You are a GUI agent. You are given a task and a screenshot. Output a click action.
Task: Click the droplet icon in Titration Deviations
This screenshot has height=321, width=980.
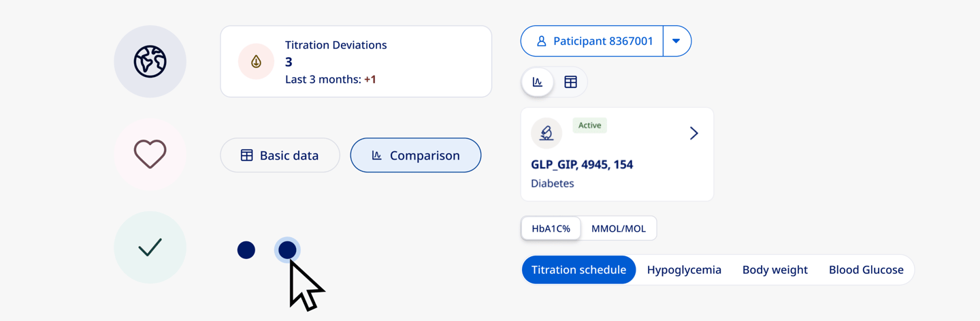click(256, 61)
